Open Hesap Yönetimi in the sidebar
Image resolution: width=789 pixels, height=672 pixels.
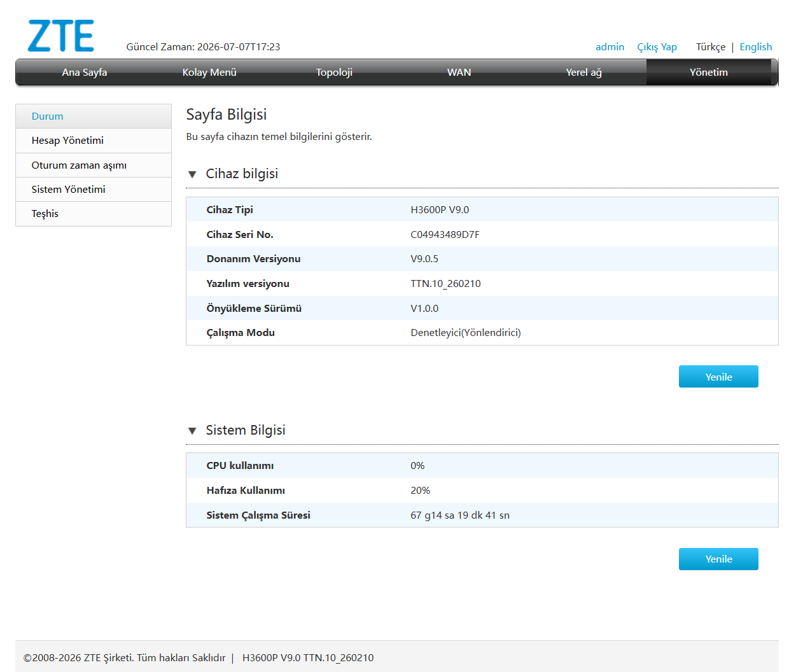pyautogui.click(x=94, y=141)
